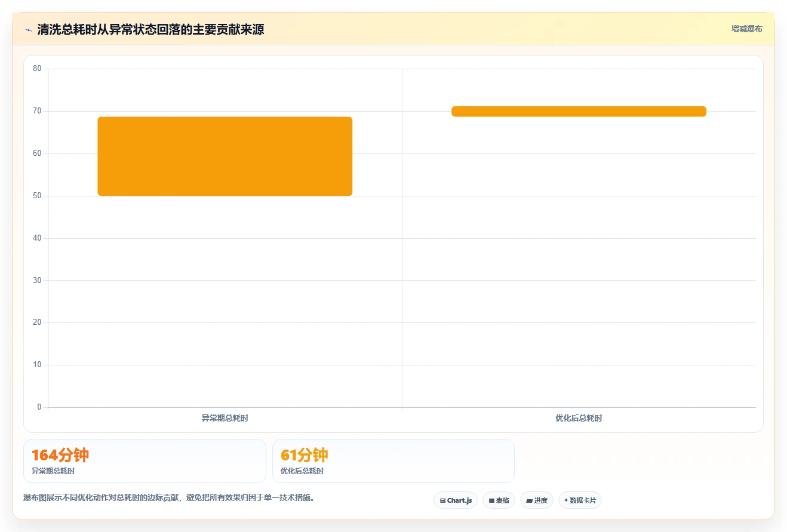Click the y-axis value 80

click(x=37, y=69)
